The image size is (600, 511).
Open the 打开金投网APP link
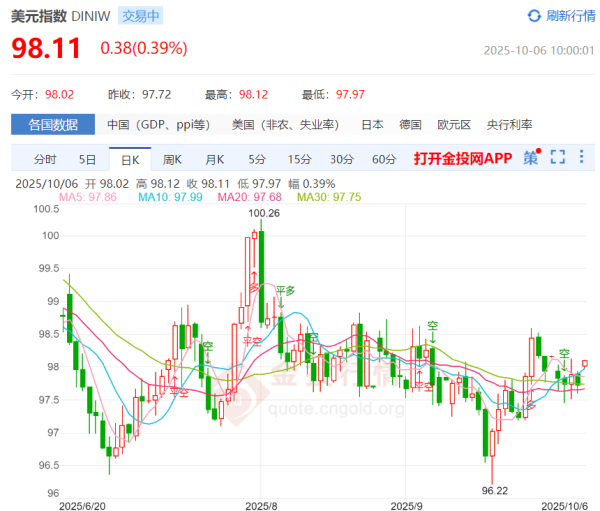(463, 158)
